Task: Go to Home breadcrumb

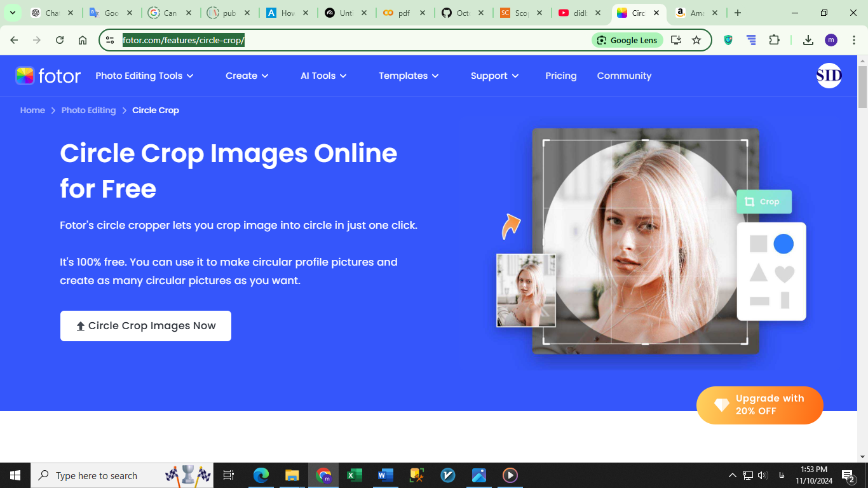Action: tap(32, 110)
